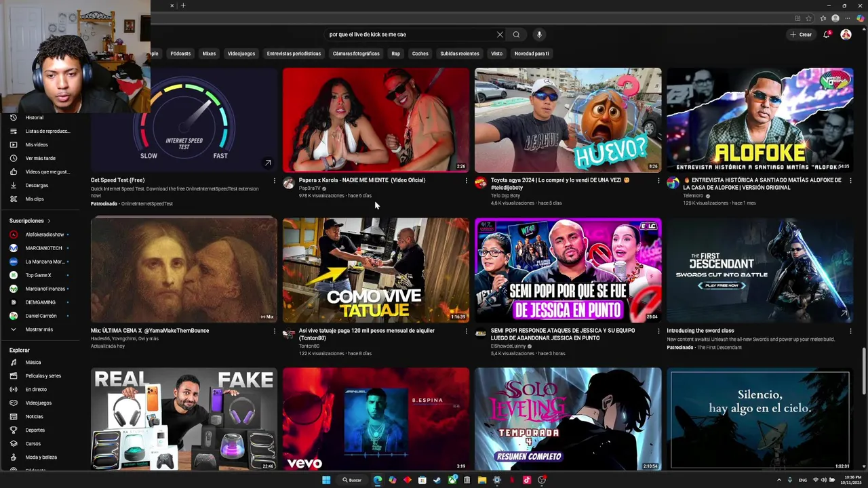Open the YouTube notifications bell
The width and height of the screenshot is (868, 488).
[826, 35]
